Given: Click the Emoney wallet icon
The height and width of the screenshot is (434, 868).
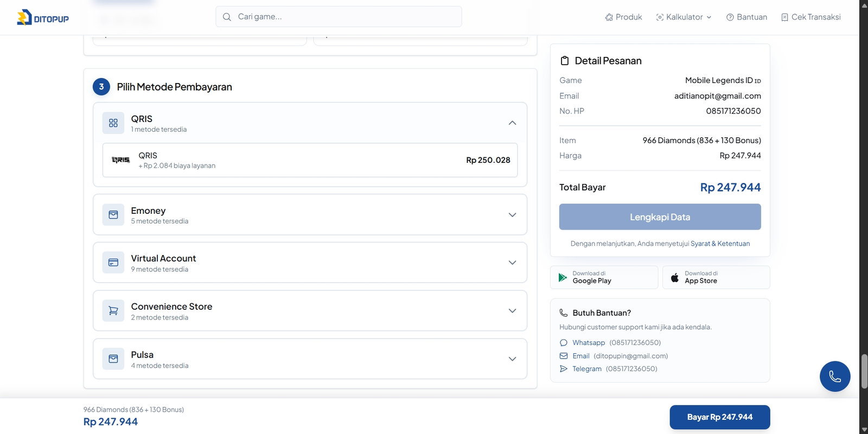Looking at the screenshot, I should pyautogui.click(x=113, y=215).
